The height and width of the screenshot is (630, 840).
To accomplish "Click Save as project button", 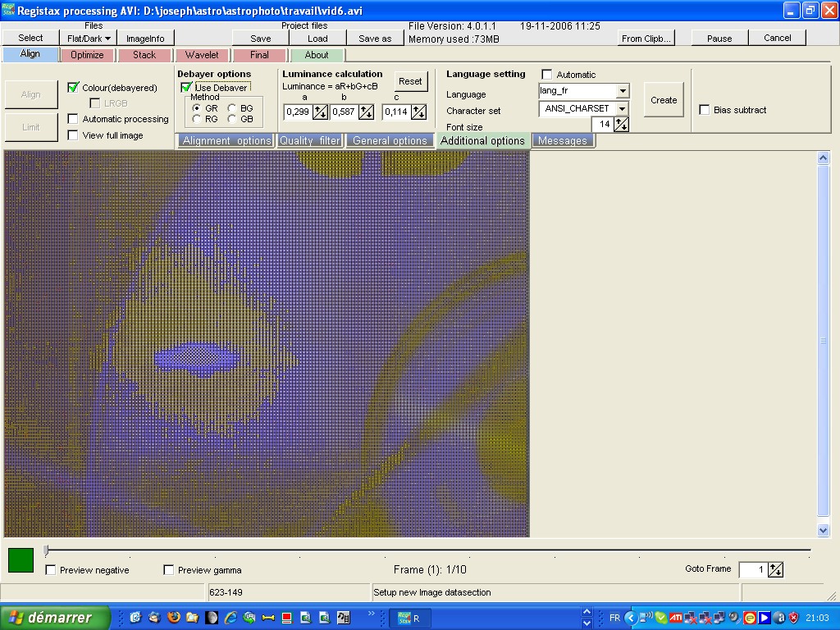I will click(x=375, y=38).
